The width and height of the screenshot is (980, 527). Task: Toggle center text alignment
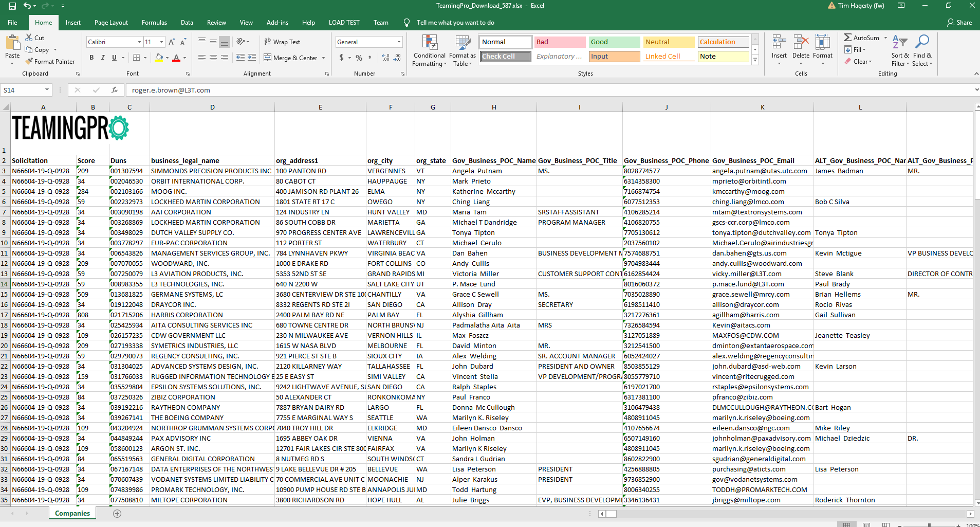[x=213, y=58]
